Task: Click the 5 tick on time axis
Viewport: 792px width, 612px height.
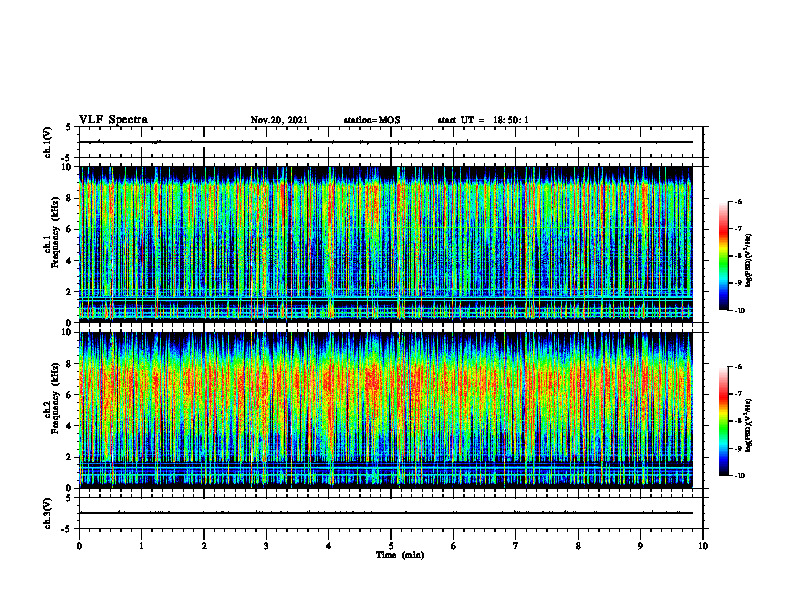Action: tap(391, 546)
